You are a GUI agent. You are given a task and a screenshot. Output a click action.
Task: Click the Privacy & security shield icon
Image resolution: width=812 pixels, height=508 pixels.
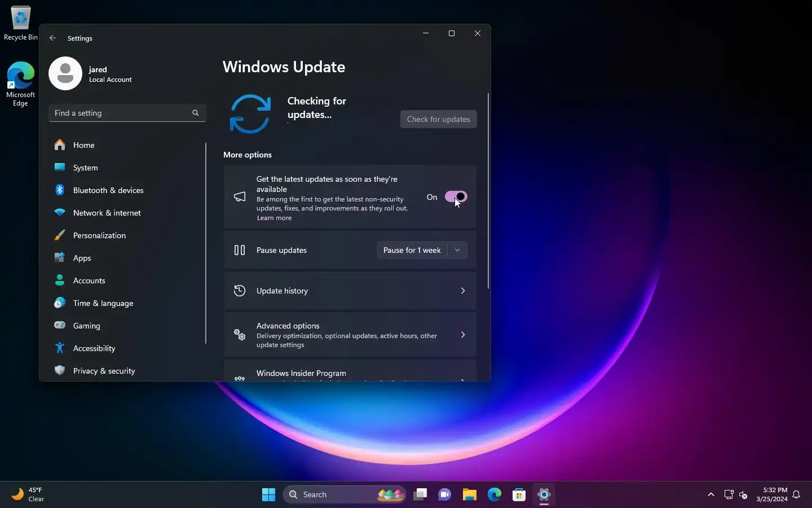[x=60, y=370]
